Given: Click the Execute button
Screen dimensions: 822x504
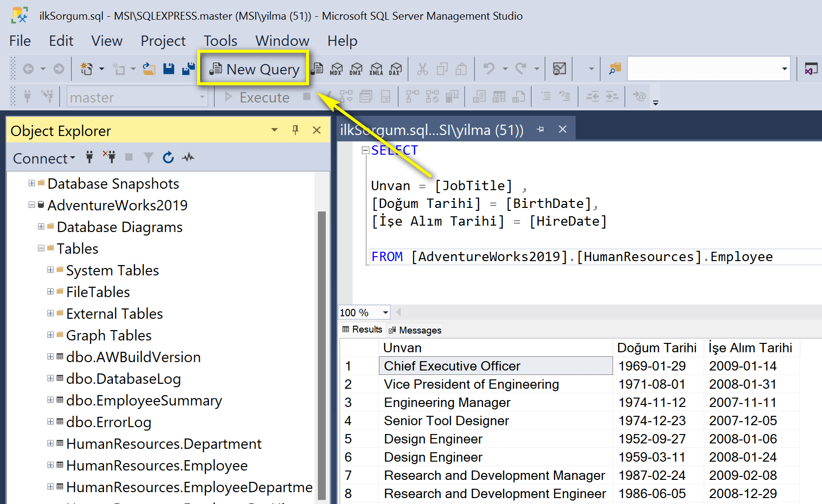Looking at the screenshot, I should point(257,97).
